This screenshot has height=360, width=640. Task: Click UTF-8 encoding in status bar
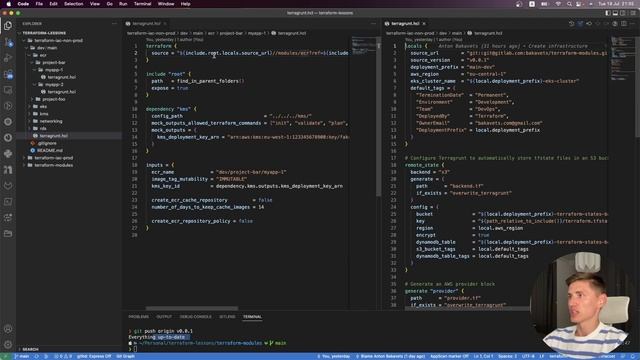pos(528,356)
